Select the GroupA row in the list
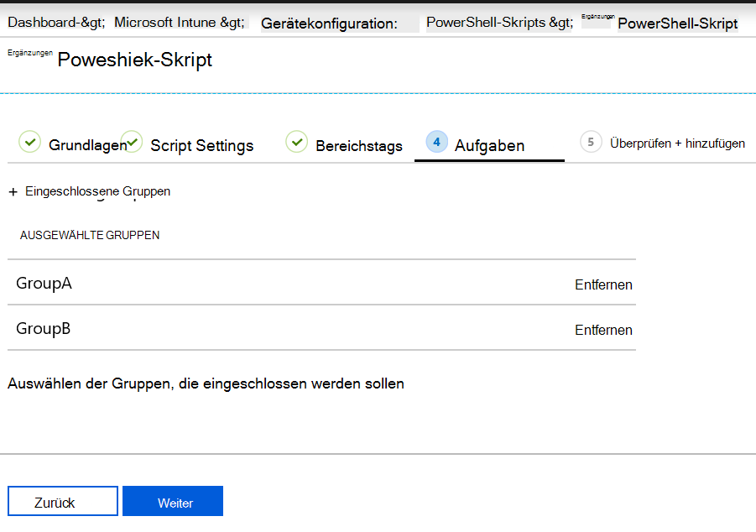 pos(44,283)
